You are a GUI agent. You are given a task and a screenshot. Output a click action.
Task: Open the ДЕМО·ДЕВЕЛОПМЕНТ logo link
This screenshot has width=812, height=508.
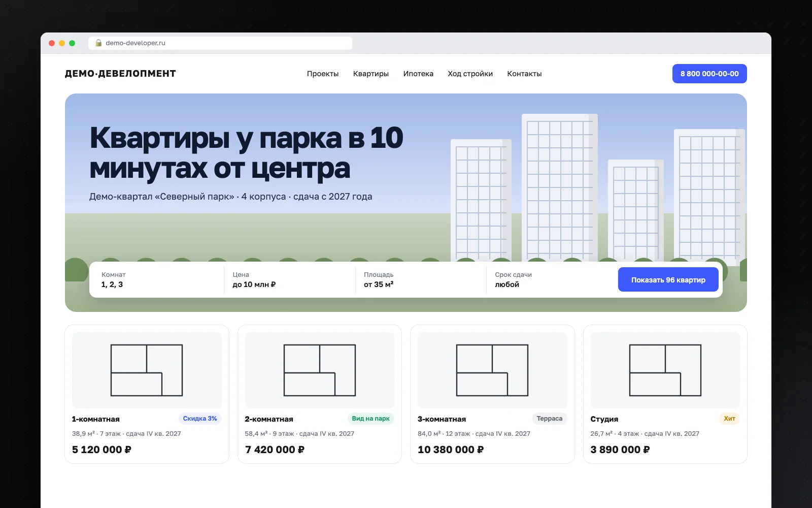coord(120,74)
